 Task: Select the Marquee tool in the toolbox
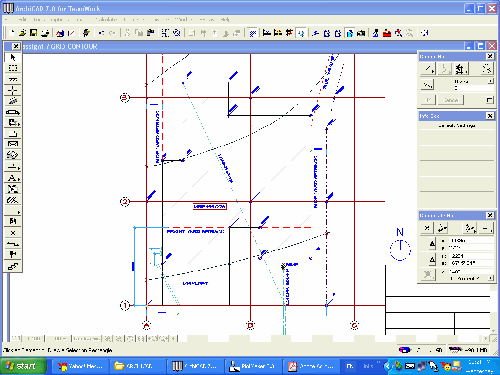coord(13,68)
